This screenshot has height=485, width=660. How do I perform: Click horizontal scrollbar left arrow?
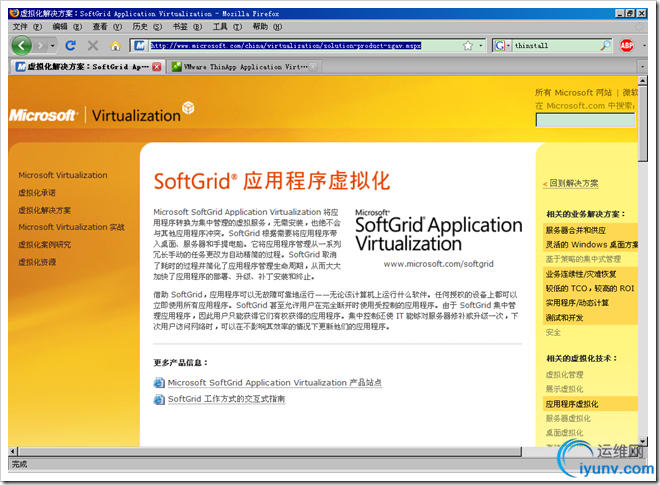point(13,451)
